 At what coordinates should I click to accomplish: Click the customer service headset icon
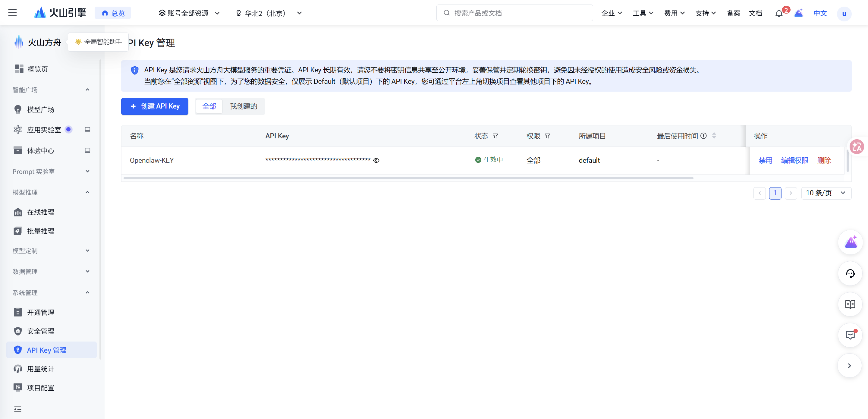[x=850, y=273]
